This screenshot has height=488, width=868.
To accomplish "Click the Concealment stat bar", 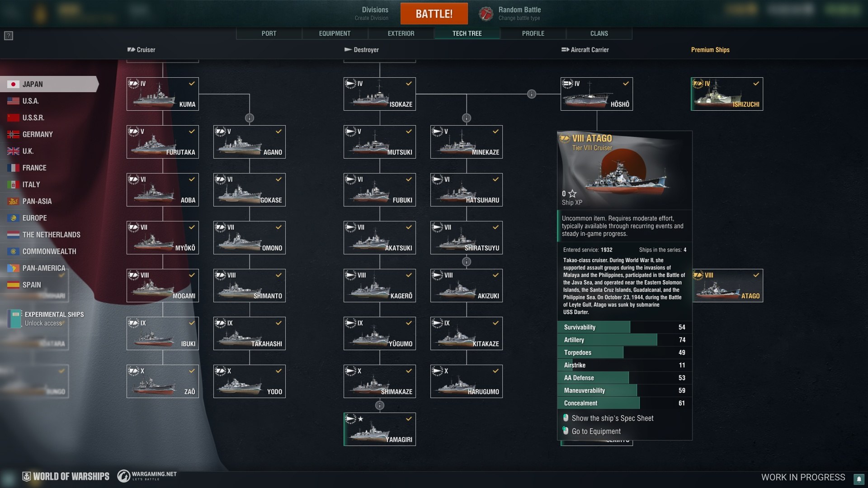I will (x=624, y=403).
